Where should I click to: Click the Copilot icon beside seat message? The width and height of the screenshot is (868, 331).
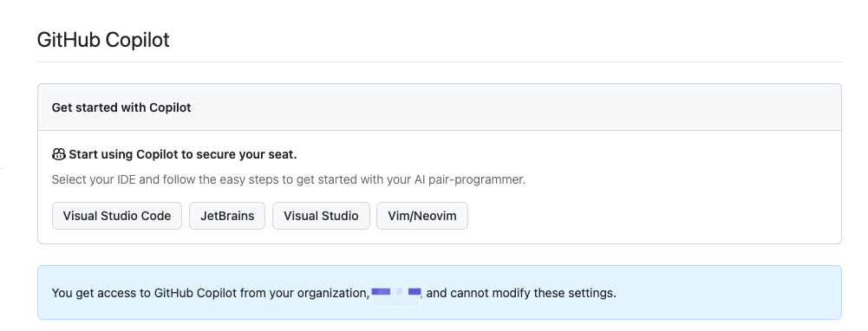coord(59,154)
